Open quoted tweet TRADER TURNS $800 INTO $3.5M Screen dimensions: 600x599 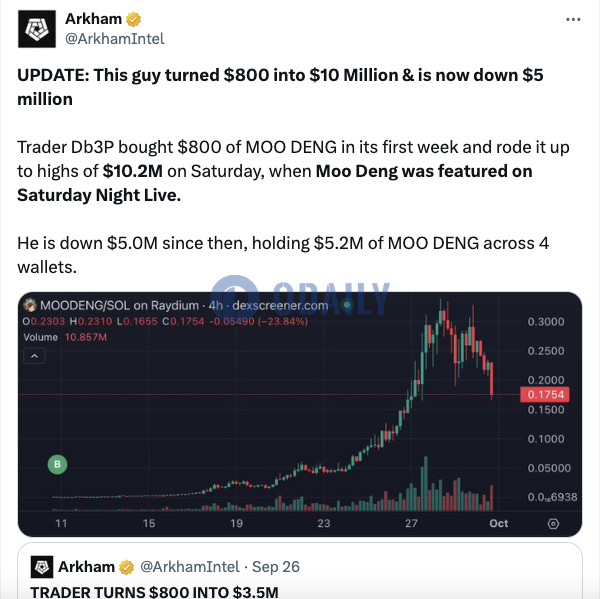(154, 592)
